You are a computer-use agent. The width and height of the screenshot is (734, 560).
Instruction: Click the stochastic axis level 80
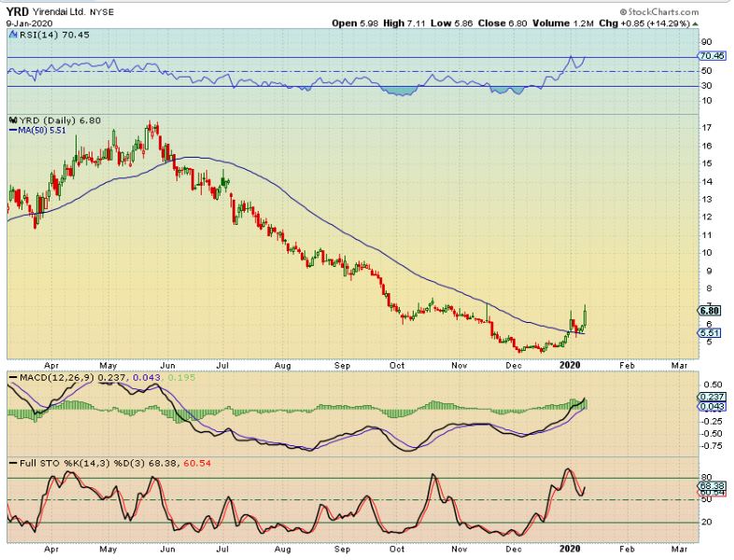click(706, 478)
